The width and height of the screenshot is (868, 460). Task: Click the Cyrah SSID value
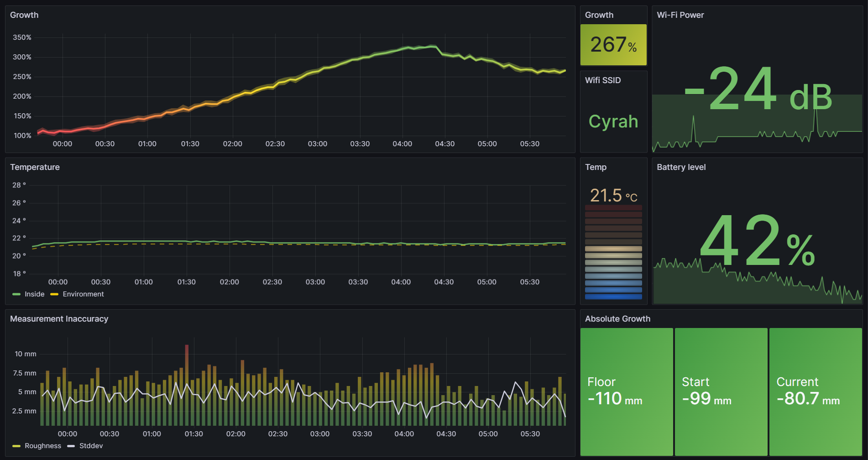tap(613, 122)
